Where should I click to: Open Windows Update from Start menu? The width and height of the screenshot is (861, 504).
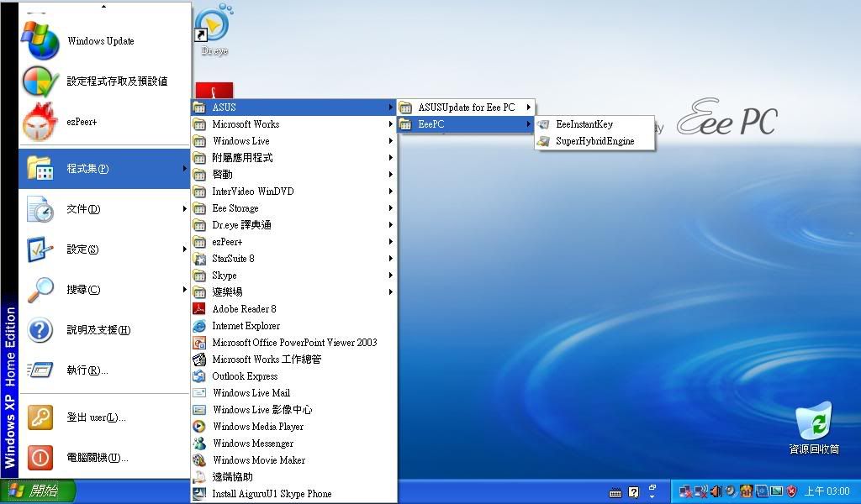pyautogui.click(x=100, y=41)
